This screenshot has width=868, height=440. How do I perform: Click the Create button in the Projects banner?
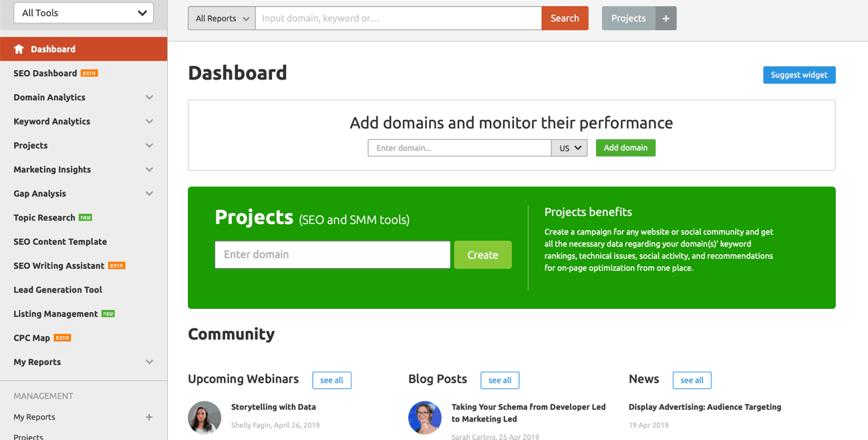(482, 255)
